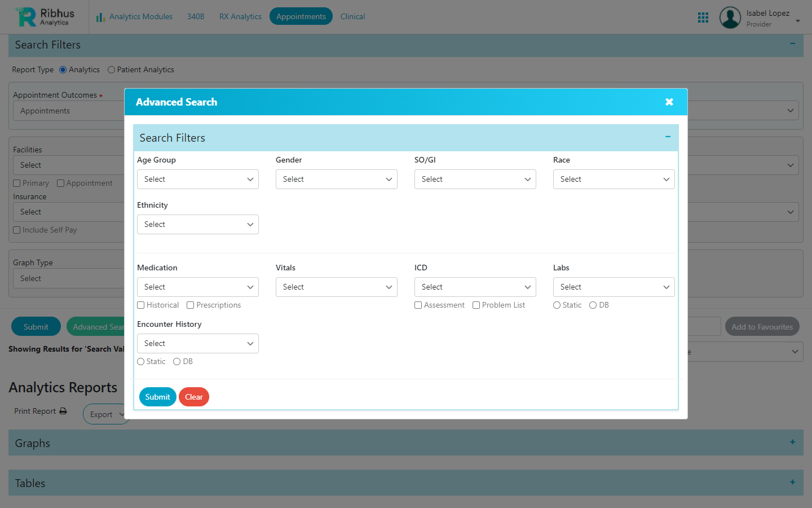Click Isabel Lopez profile avatar
812x508 pixels.
[x=730, y=17]
